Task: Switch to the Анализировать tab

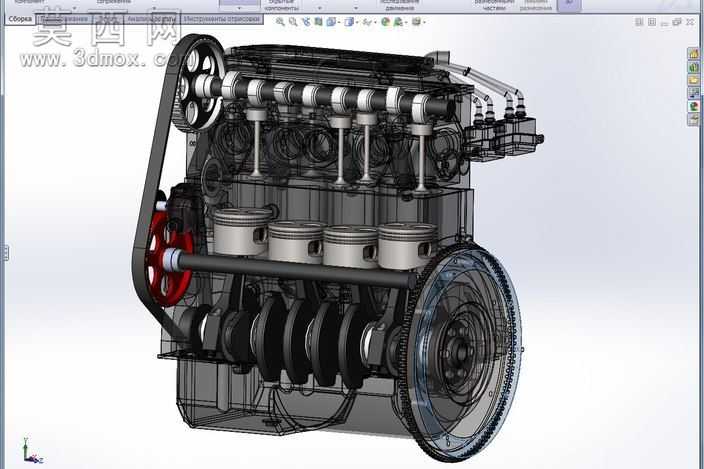Action: click(150, 19)
